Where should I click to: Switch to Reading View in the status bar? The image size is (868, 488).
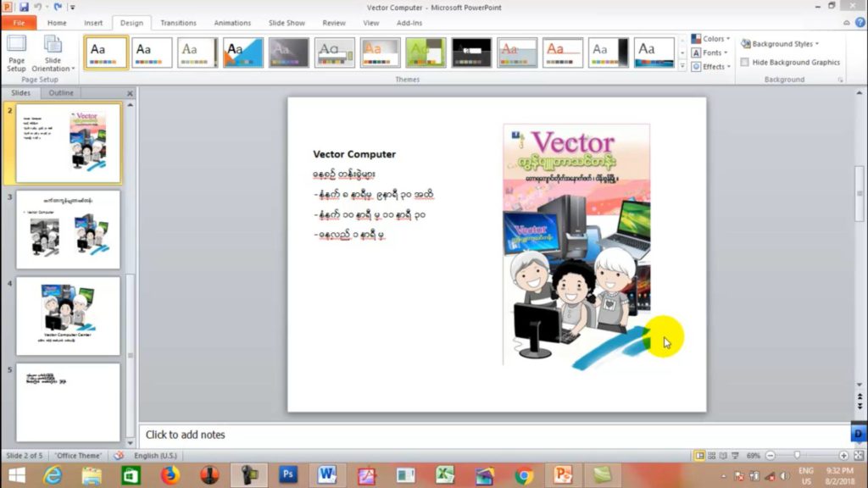724,455
